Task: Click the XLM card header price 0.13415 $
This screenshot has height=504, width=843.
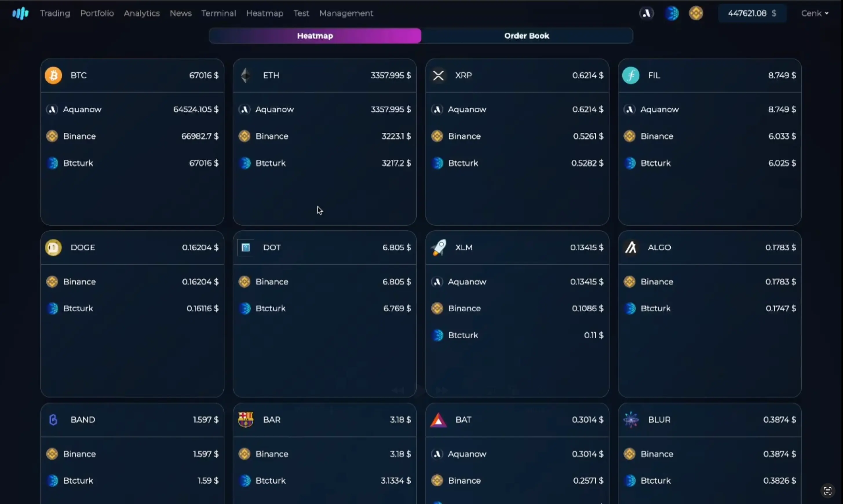Action: coord(587,248)
